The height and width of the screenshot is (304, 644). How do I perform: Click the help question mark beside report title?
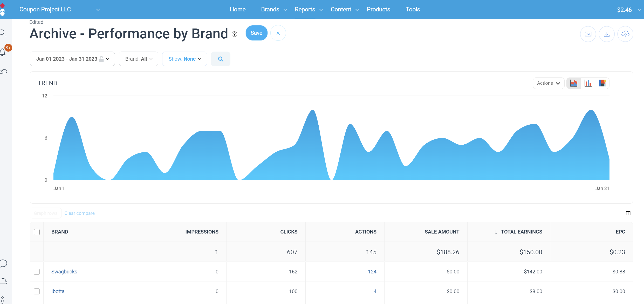tap(234, 34)
